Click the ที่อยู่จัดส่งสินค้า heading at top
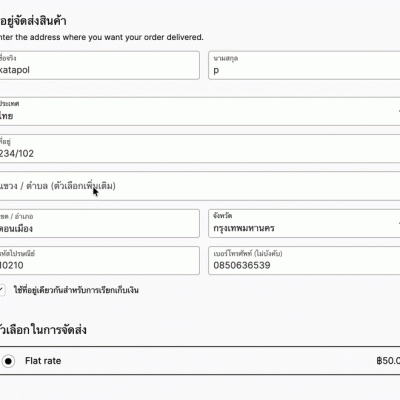 coord(33,21)
